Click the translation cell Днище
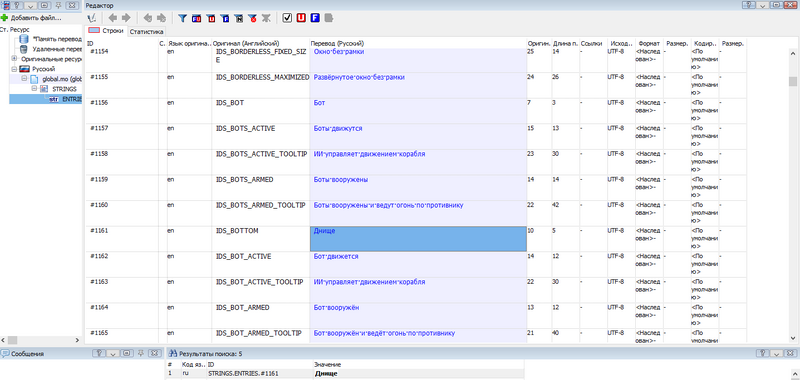The width and height of the screenshot is (800, 380). [x=418, y=239]
